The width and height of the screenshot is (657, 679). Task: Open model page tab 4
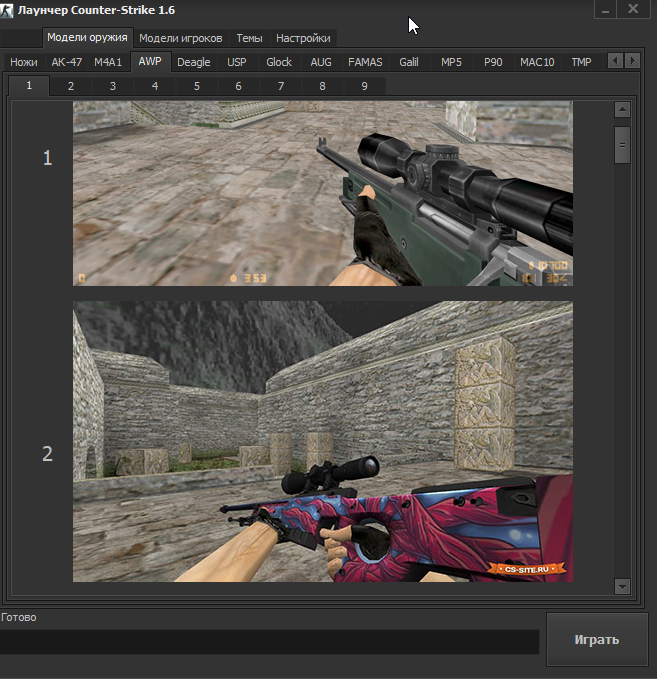[155, 86]
